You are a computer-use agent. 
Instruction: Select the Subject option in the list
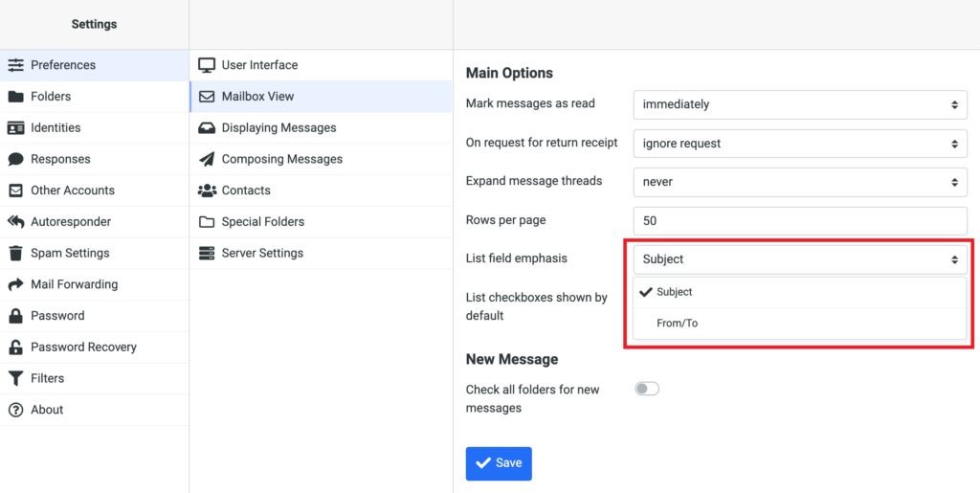coord(675,292)
